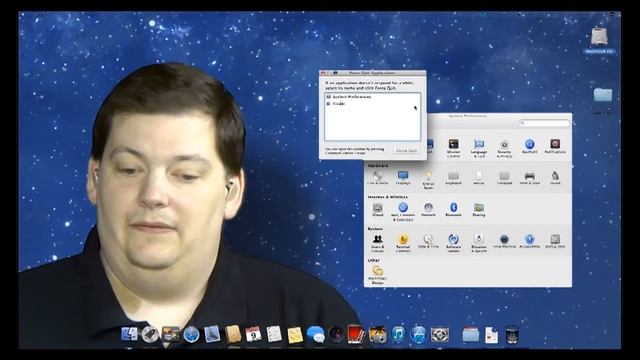Open the Security & Privacy preference pane
The width and height of the screenshot is (640, 360).
coord(504,148)
